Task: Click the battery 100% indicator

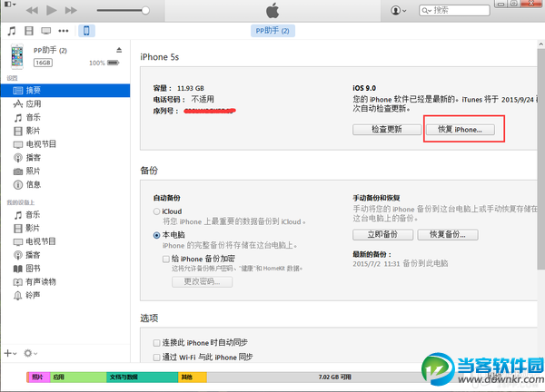Action: (x=104, y=63)
